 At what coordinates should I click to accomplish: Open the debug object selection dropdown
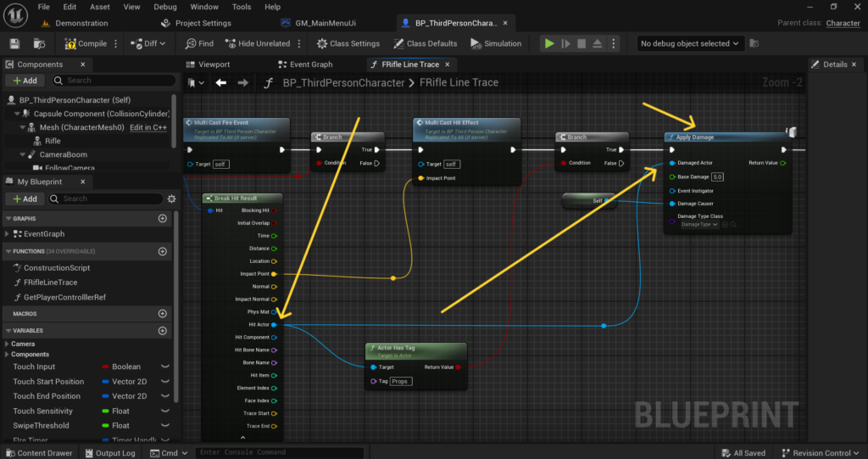click(x=690, y=43)
